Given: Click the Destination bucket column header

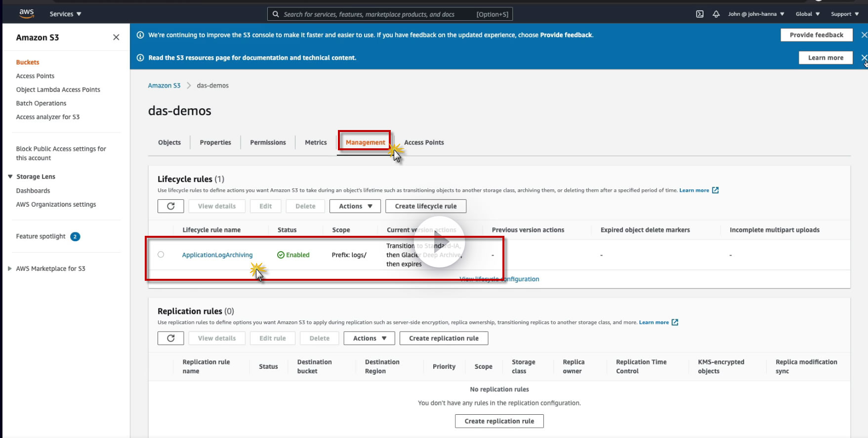Looking at the screenshot, I should (315, 367).
